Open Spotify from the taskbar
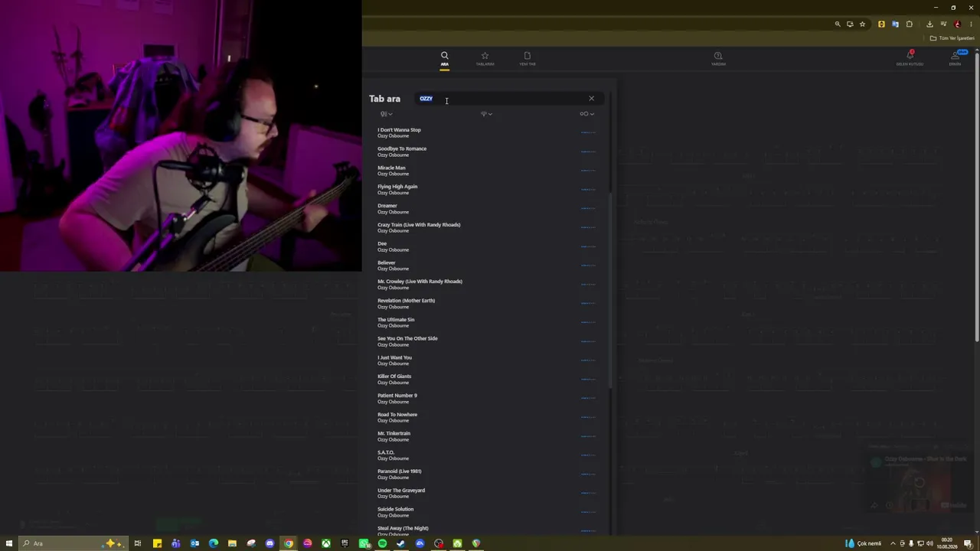This screenshot has height=551, width=980. (x=382, y=543)
